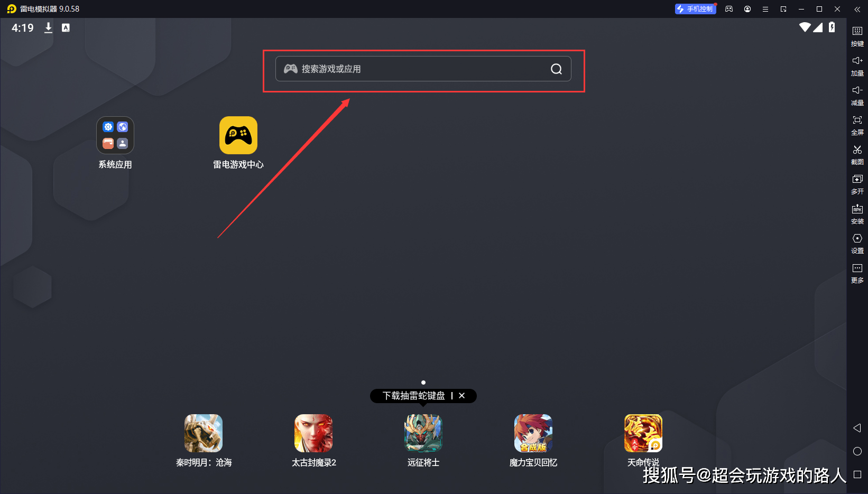868x494 pixels.
Task: Open the user account icon in title bar
Action: tap(747, 9)
